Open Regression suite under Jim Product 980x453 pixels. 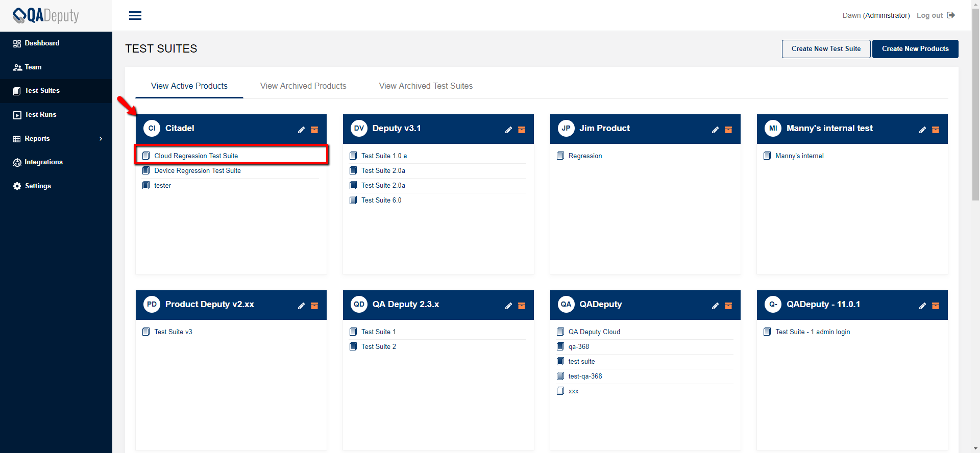click(585, 156)
